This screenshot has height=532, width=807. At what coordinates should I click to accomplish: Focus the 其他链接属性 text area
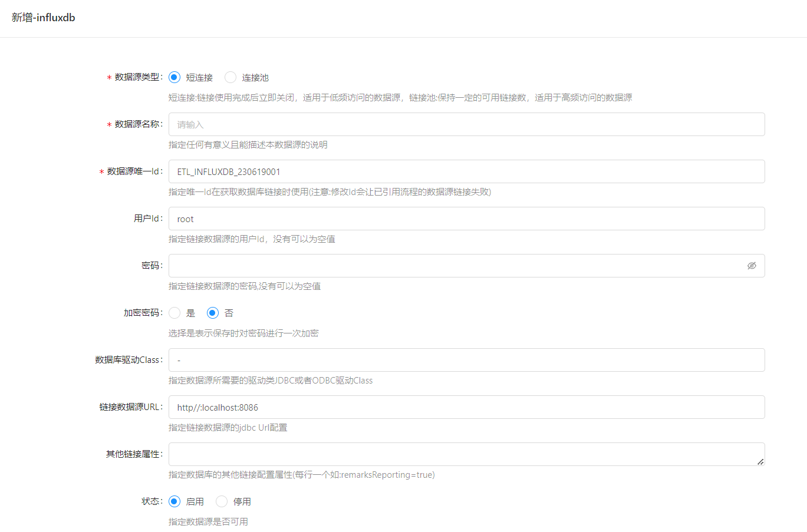pyautogui.click(x=460, y=454)
